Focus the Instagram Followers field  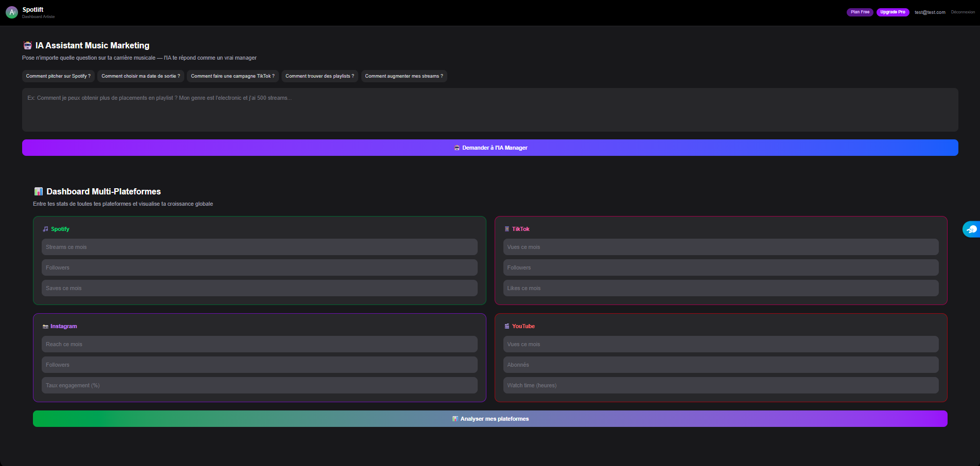coord(259,365)
